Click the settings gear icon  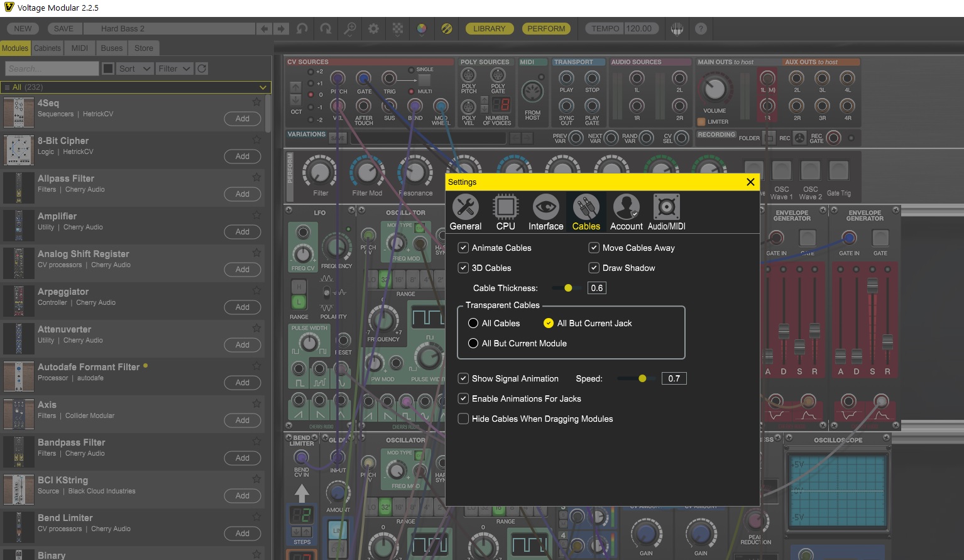point(373,29)
